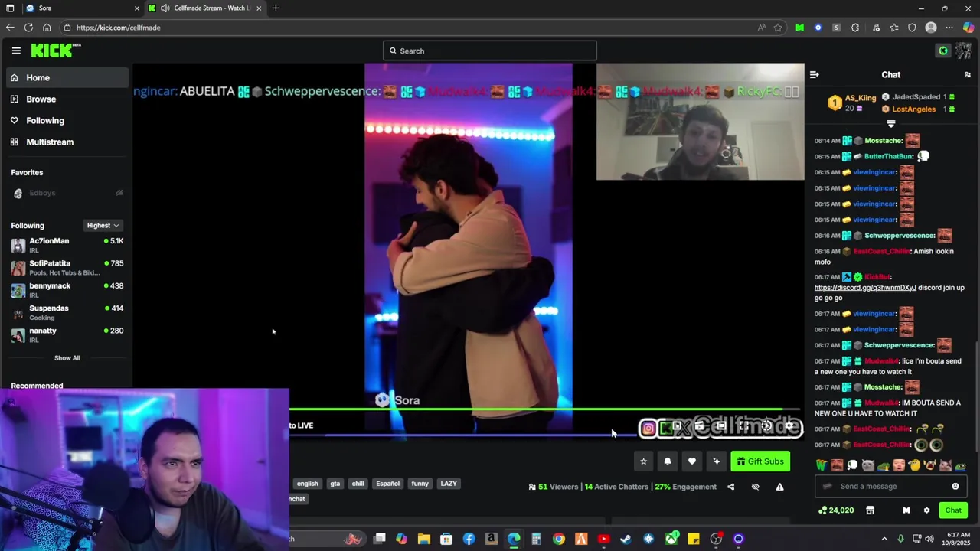Open the Highest sort dropdown
This screenshot has height=551, width=980.
(103, 225)
